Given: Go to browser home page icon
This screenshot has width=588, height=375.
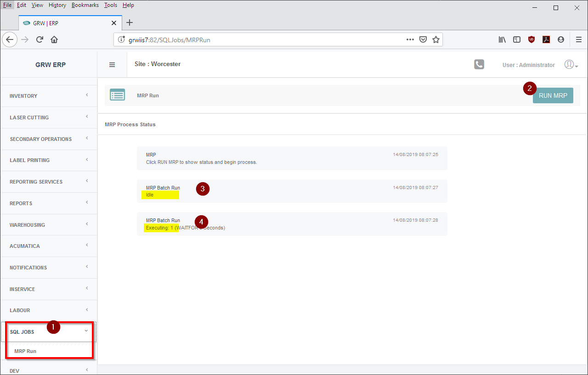Looking at the screenshot, I should pos(54,39).
